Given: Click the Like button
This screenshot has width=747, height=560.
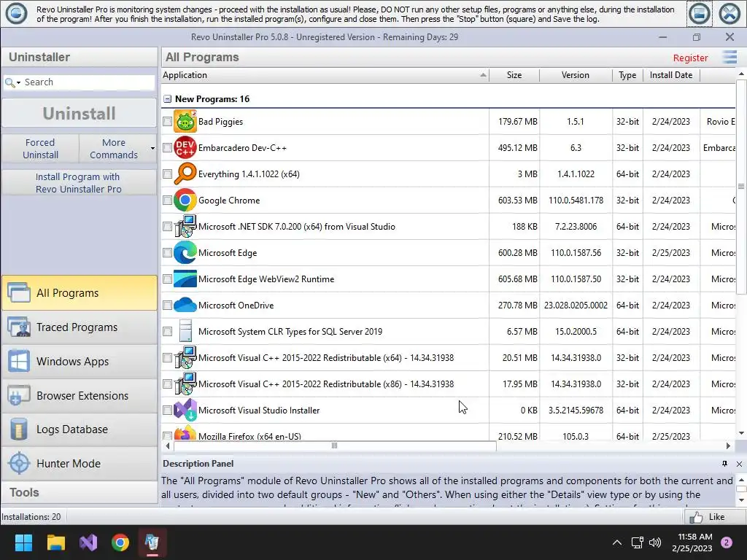Looking at the screenshot, I should (x=713, y=517).
